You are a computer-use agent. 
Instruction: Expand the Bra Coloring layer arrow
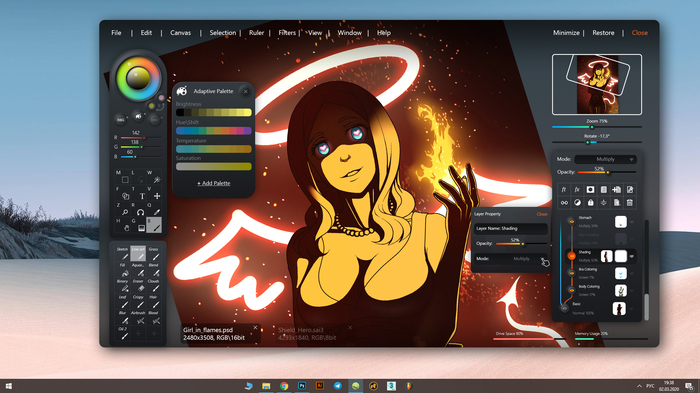pos(632,273)
